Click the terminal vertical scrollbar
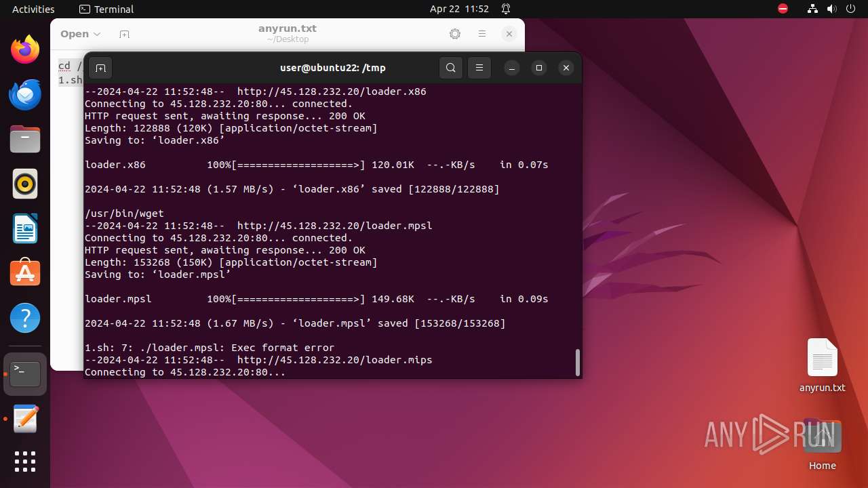 577,363
